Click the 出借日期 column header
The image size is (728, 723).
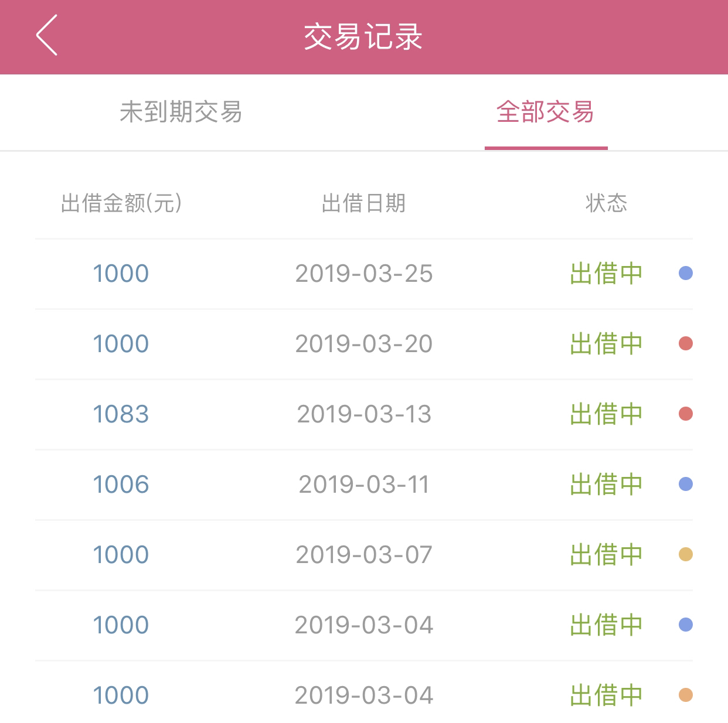[363, 203]
